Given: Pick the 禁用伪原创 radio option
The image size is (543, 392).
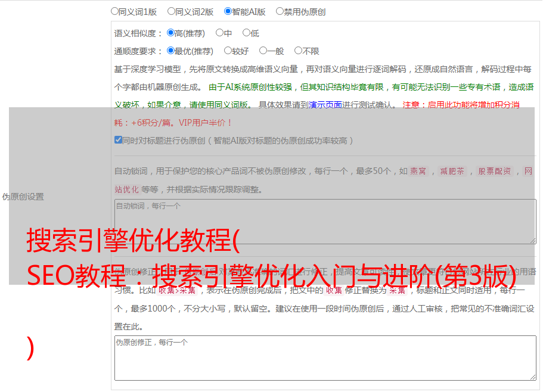Looking at the screenshot, I should point(280,11).
